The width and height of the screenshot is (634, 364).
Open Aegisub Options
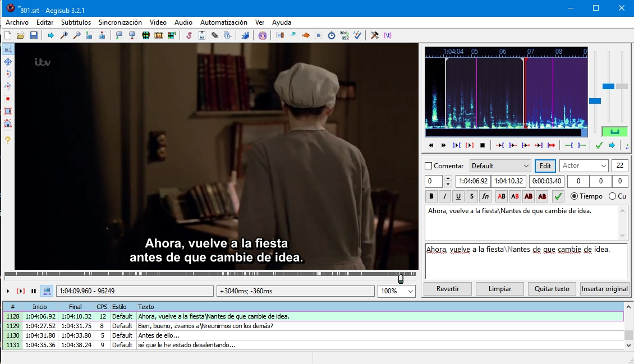point(375,35)
